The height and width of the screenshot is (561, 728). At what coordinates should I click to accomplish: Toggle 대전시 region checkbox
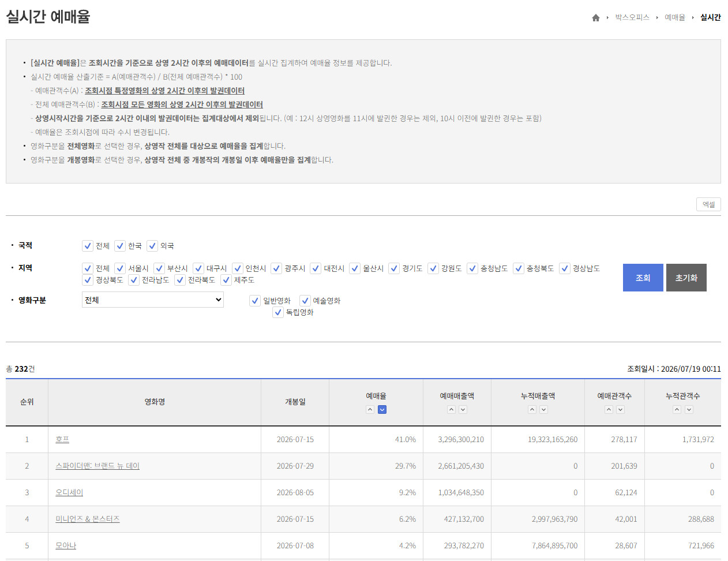click(316, 268)
